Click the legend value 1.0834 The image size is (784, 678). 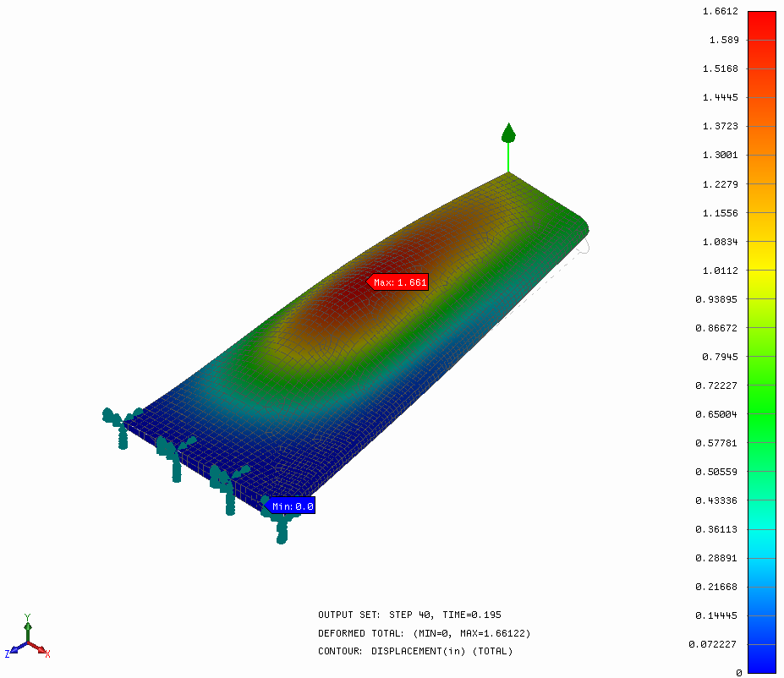coord(720,242)
